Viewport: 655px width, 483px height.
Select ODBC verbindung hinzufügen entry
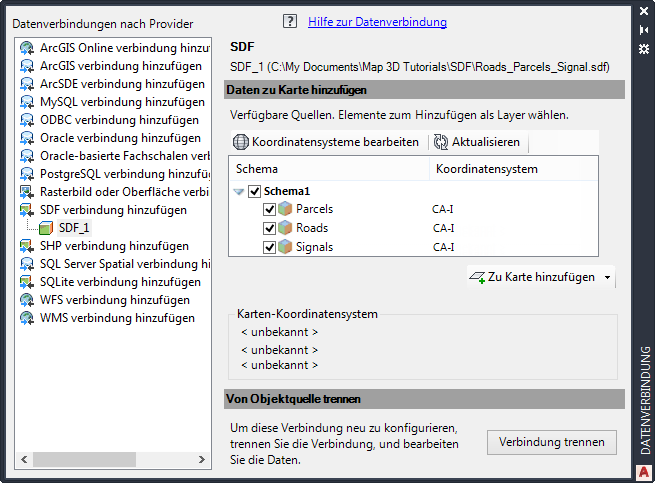[119, 120]
